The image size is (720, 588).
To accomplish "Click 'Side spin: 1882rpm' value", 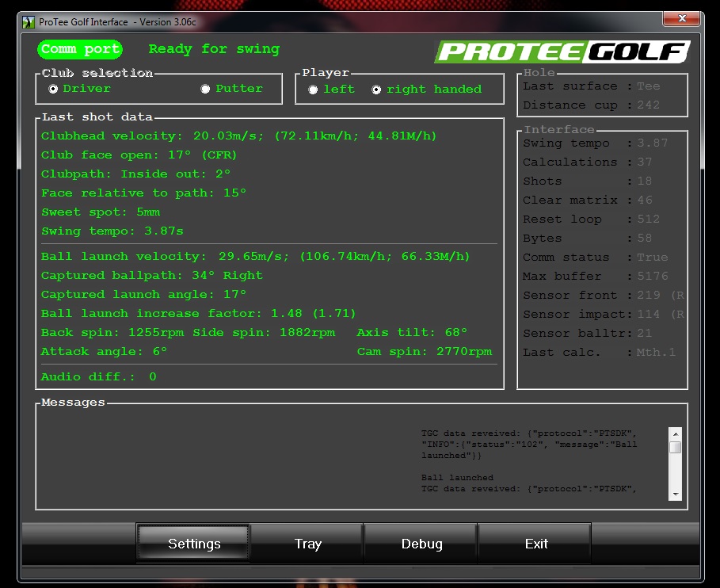I will [x=264, y=333].
